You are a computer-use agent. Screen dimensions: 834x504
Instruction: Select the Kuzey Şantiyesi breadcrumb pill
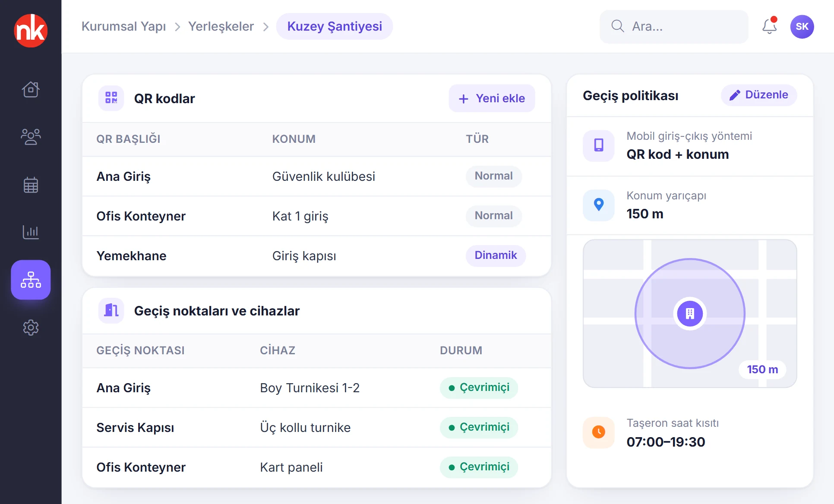pos(335,26)
